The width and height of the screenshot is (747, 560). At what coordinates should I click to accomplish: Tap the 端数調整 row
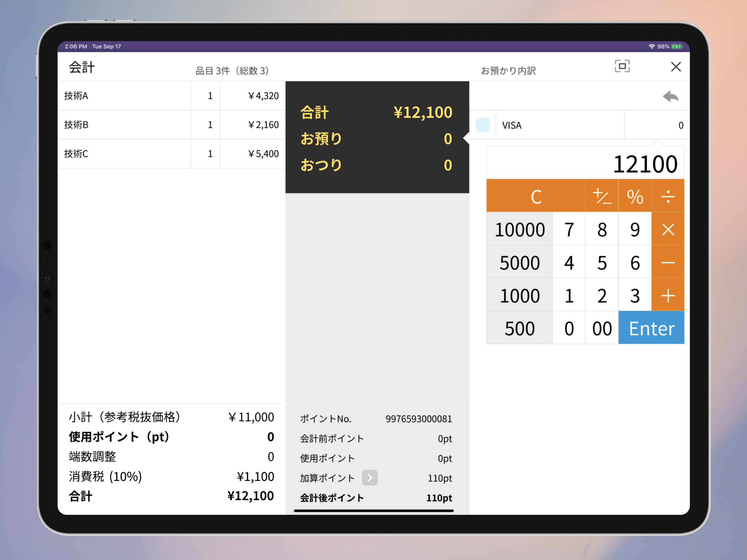click(171, 456)
